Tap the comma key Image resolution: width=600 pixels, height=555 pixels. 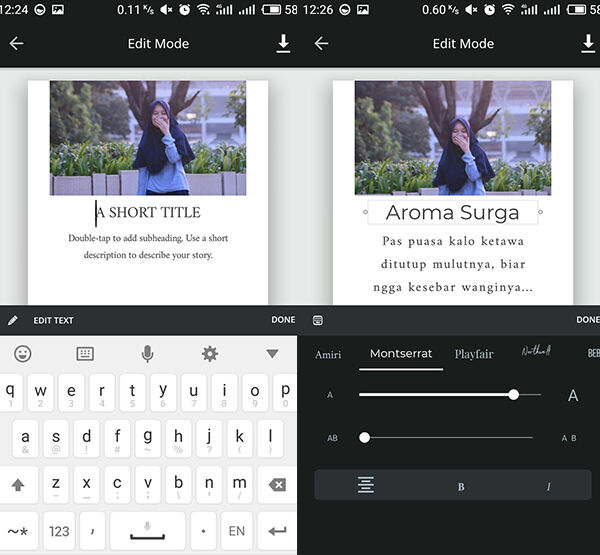point(93,531)
